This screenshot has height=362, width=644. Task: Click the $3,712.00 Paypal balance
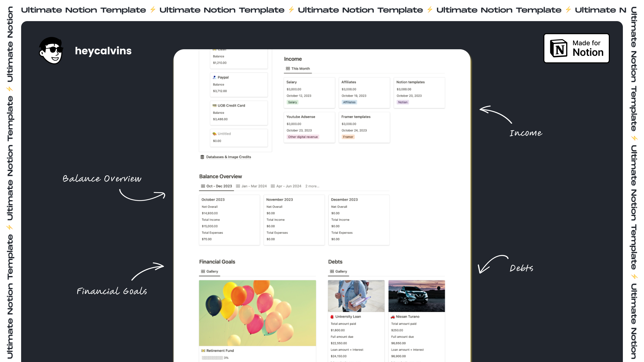[220, 91]
